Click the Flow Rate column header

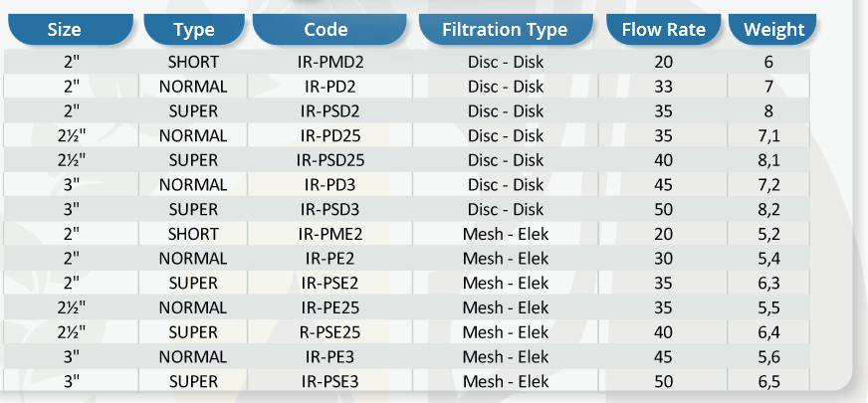point(663,30)
